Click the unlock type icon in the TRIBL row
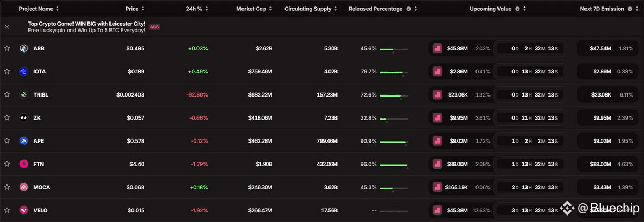This screenshot has width=644, height=222. [x=437, y=94]
